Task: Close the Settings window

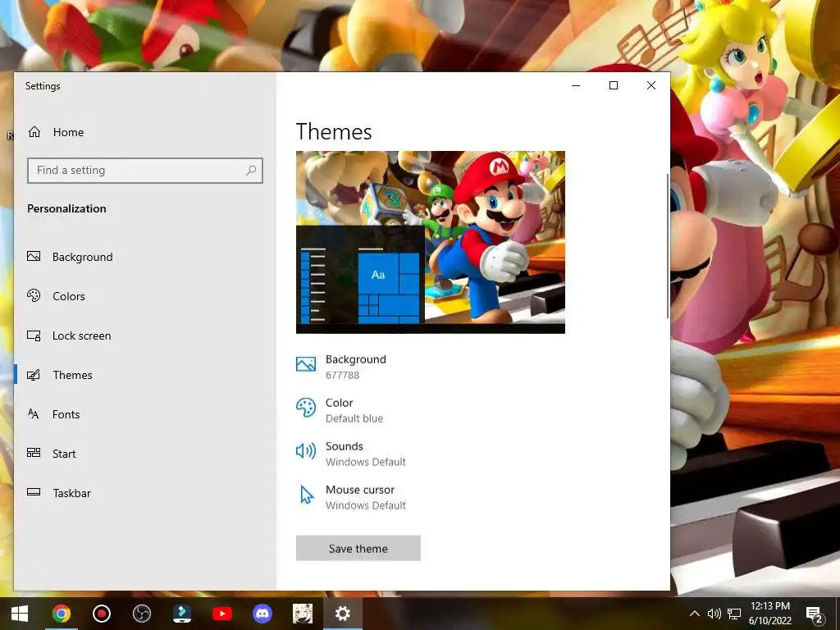Action: pyautogui.click(x=651, y=85)
